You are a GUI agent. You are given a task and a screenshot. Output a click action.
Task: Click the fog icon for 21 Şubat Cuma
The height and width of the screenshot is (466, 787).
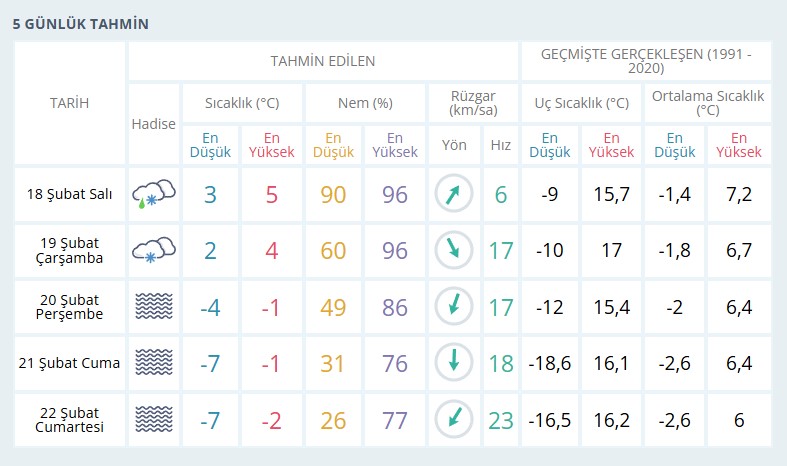tap(153, 362)
